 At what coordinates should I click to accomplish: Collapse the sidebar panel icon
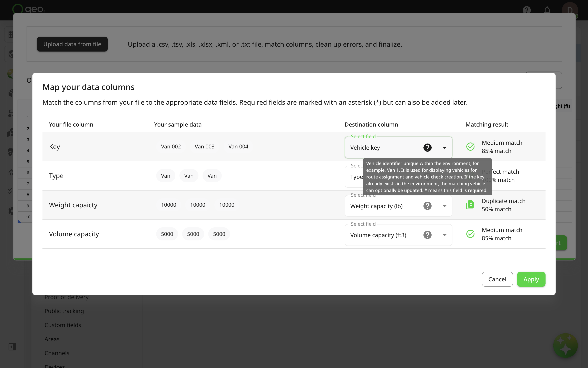tap(12, 347)
